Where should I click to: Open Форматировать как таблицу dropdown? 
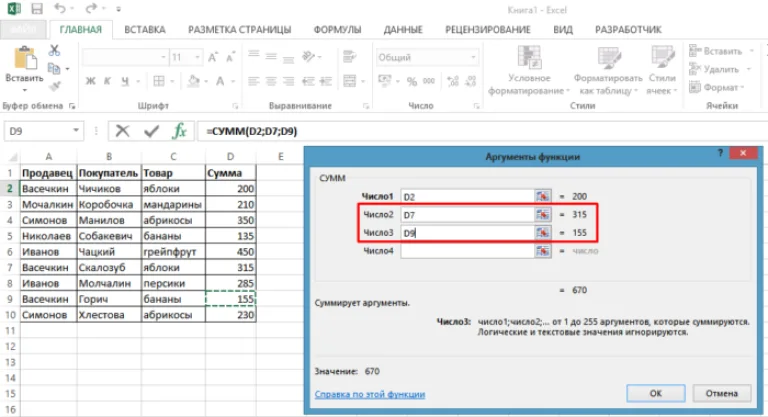click(608, 70)
